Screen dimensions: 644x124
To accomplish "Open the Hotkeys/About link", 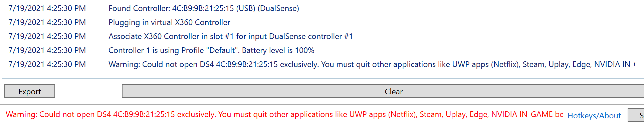I will [594, 115].
